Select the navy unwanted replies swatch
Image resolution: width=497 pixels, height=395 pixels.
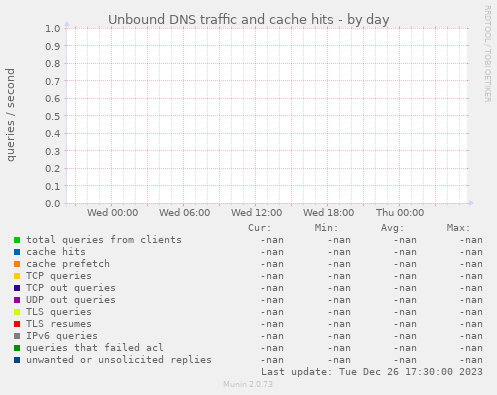point(17,360)
